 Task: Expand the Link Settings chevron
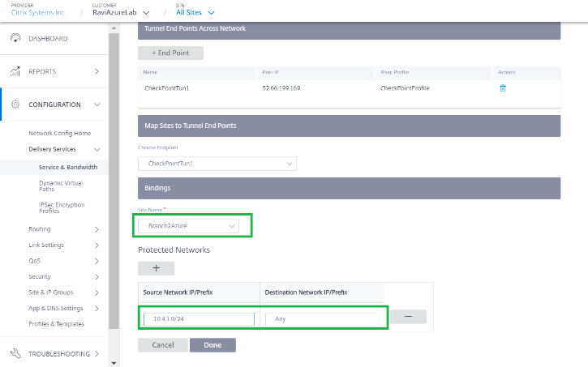[x=97, y=245]
